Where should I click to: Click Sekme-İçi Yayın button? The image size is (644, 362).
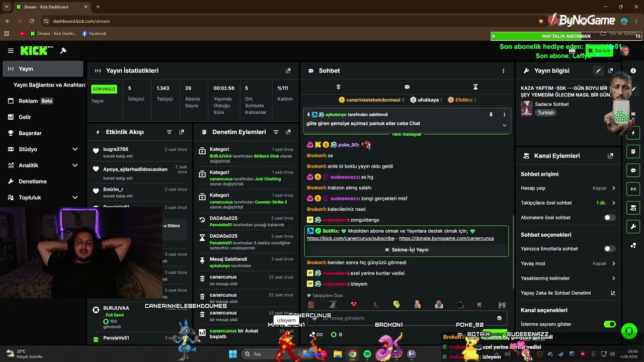click(407, 249)
